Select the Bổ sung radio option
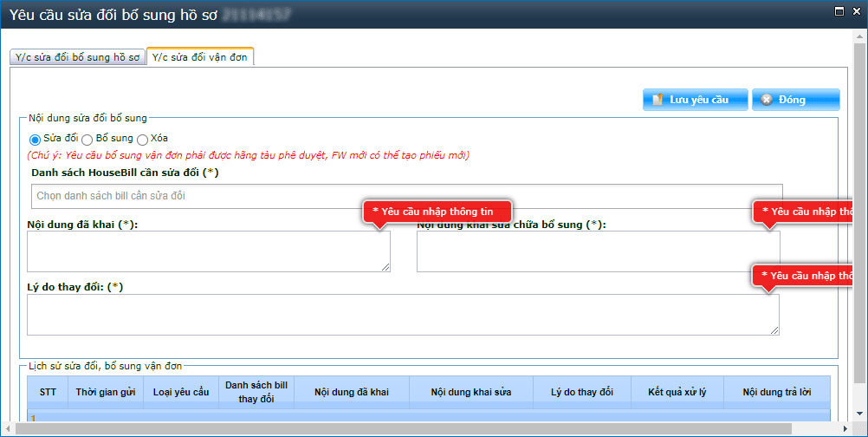 [x=87, y=139]
